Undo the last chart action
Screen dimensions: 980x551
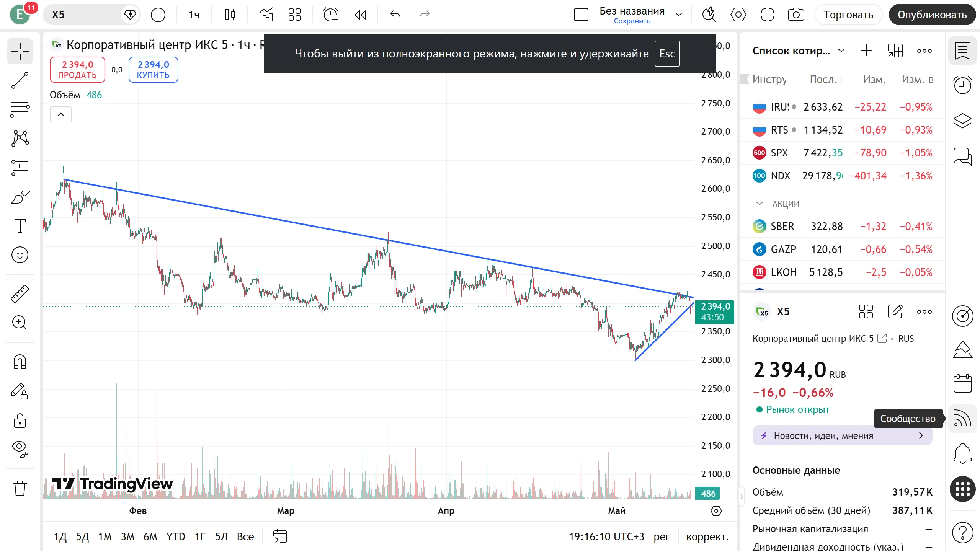point(395,15)
